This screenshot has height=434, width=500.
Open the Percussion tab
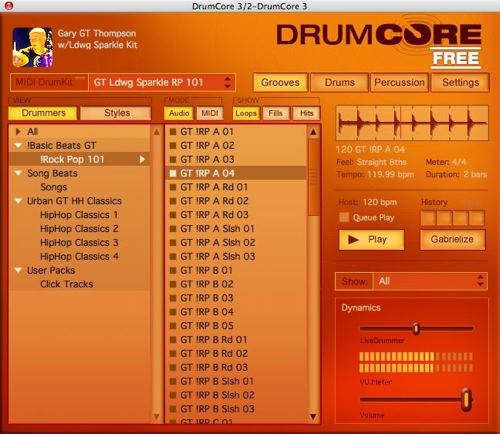click(399, 82)
